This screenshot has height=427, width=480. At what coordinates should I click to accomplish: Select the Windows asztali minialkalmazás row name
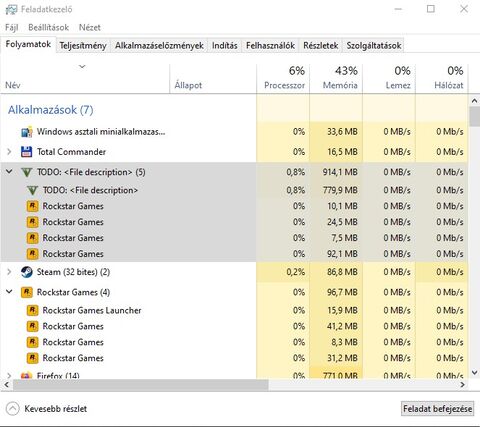click(101, 132)
